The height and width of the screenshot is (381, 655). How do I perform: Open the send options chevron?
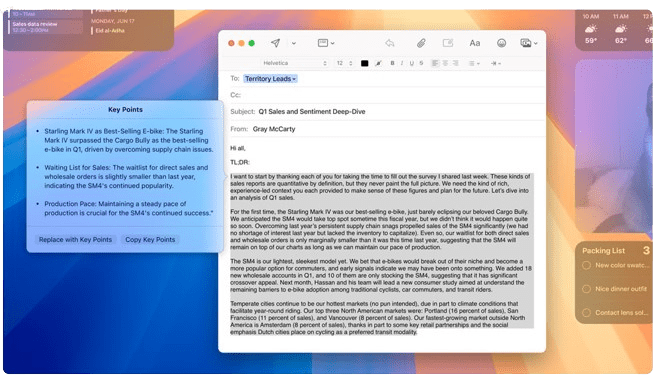tap(294, 43)
